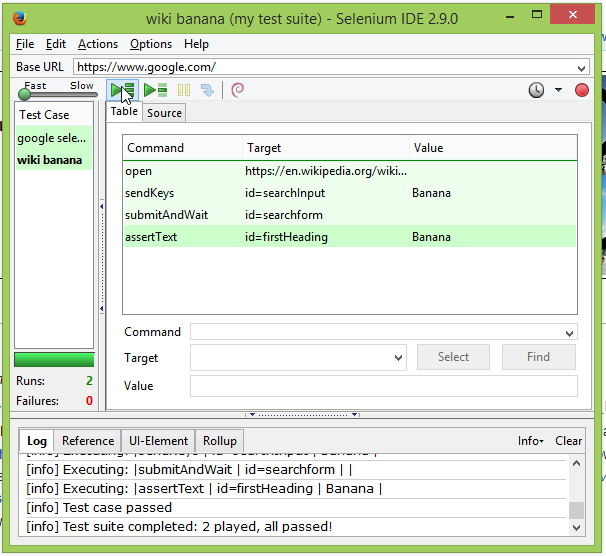Click the Value input field
606x556 pixels.
click(384, 386)
